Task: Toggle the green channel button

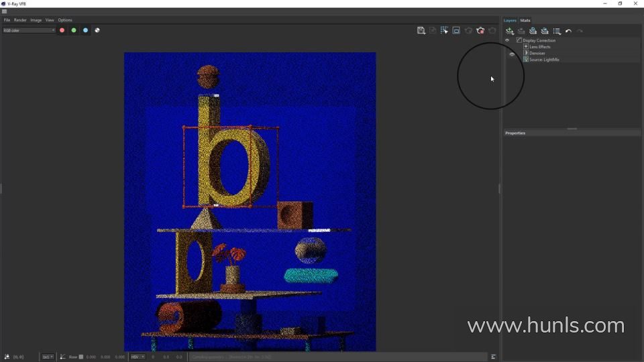Action: [x=74, y=30]
